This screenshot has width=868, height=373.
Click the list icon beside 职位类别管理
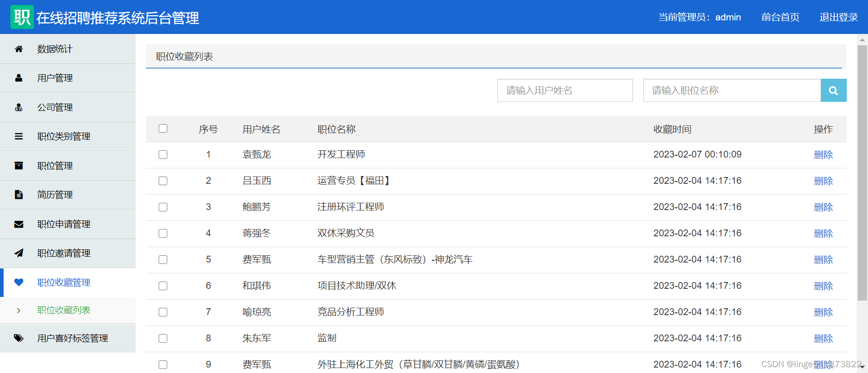pyautogui.click(x=19, y=136)
